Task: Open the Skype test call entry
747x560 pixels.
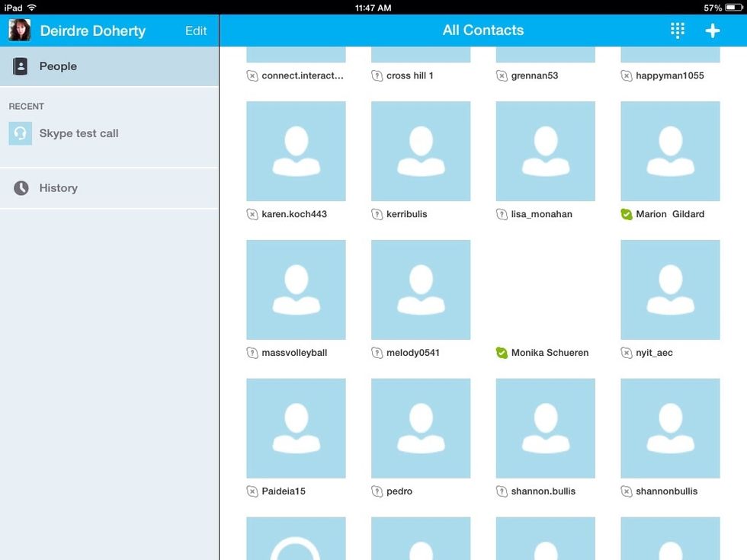Action: click(x=79, y=133)
